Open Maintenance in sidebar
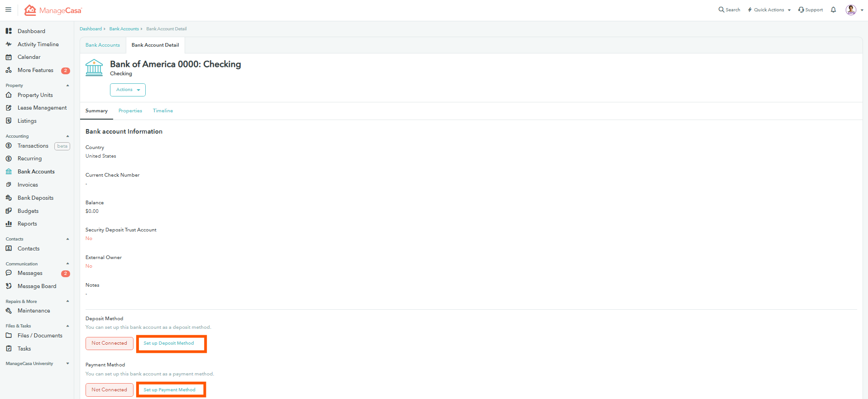This screenshot has height=399, width=868. click(x=34, y=311)
